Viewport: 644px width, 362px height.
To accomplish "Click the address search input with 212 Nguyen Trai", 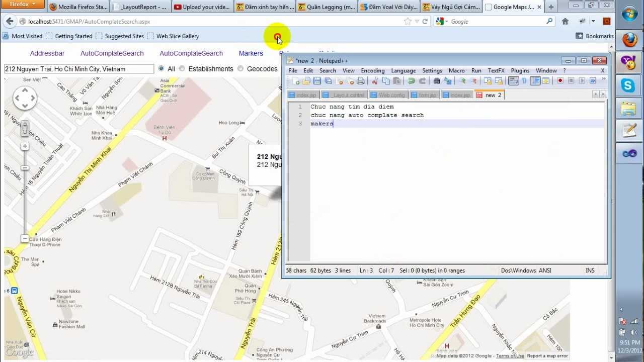I will (x=79, y=69).
